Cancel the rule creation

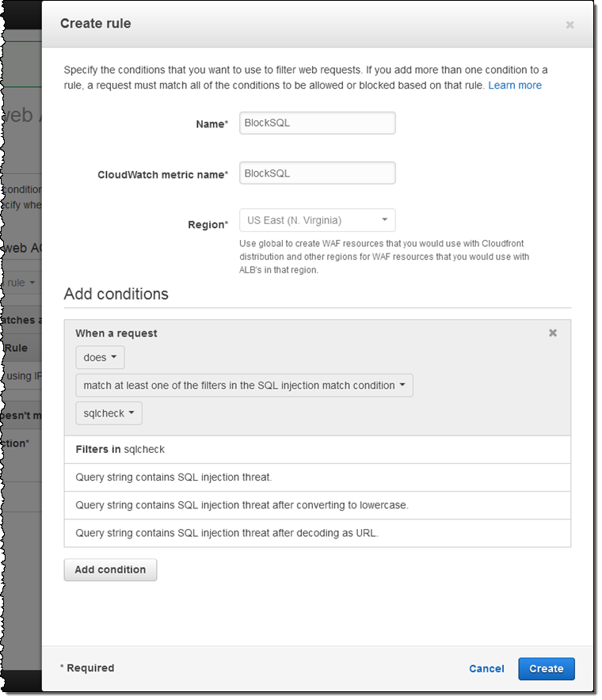pos(486,669)
